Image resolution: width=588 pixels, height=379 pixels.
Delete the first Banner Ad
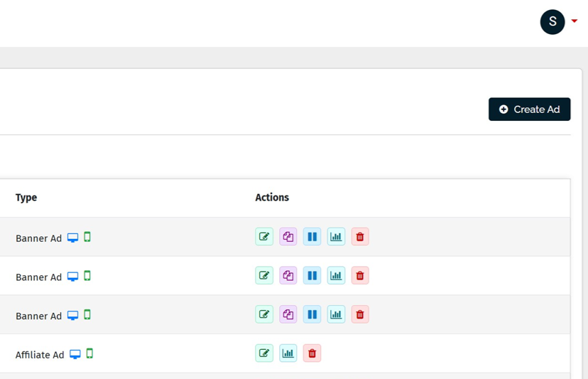(x=360, y=237)
